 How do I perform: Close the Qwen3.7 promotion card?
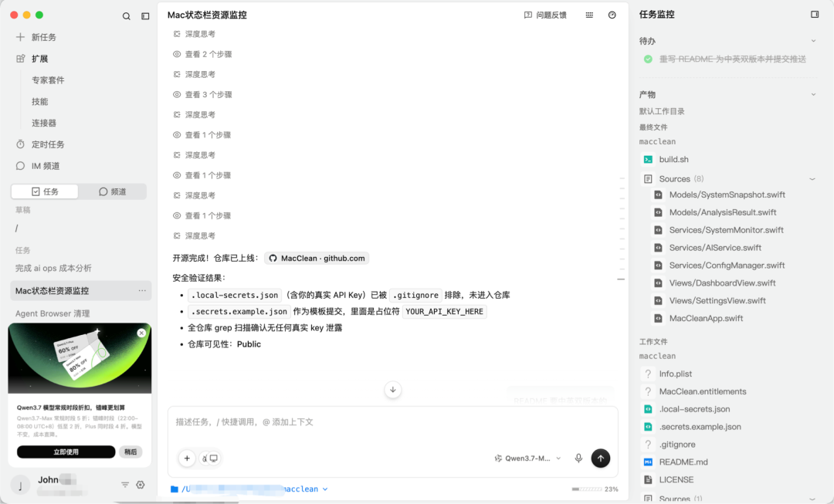click(141, 333)
